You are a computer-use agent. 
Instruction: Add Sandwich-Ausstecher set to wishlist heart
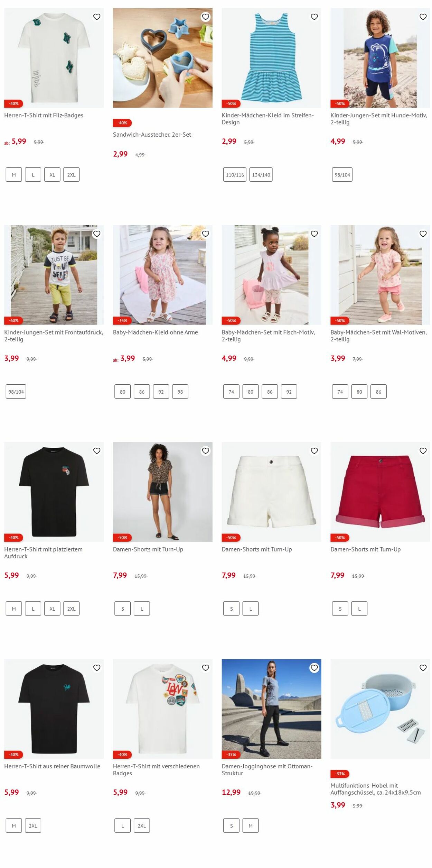click(206, 17)
